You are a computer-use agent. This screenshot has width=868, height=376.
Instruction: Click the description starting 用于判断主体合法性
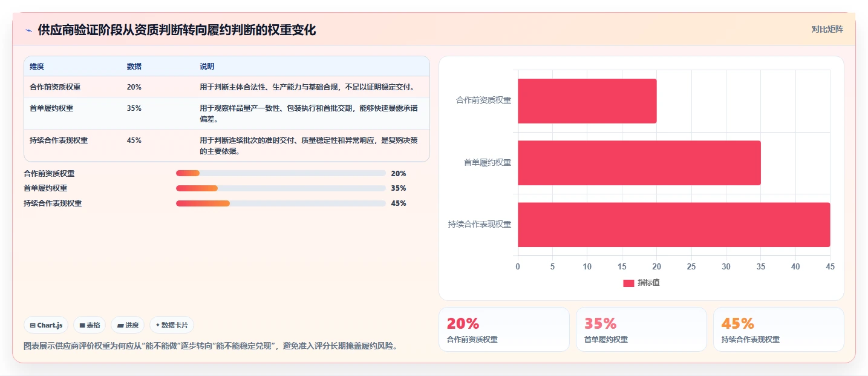307,87
